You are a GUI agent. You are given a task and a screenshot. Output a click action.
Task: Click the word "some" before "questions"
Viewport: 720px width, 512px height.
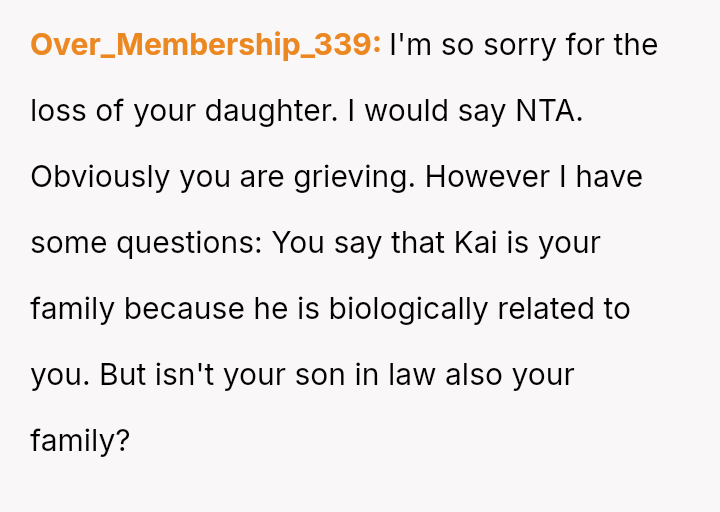(x=65, y=243)
